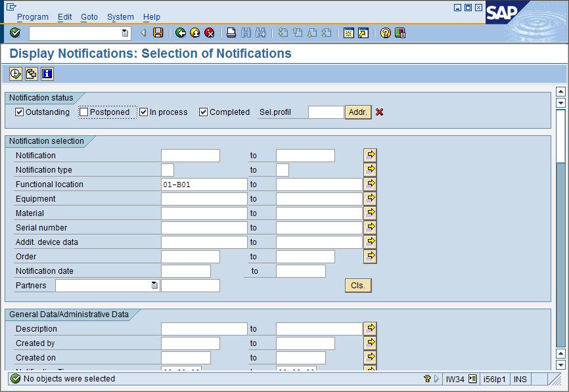This screenshot has height=392, width=569.
Task: Click the yellow Exit arrow icon
Action: point(195,33)
